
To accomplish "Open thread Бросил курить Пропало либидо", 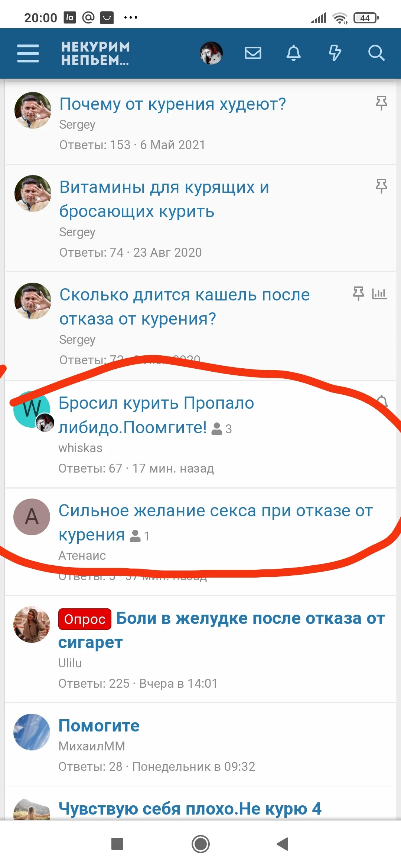I will pos(156,415).
